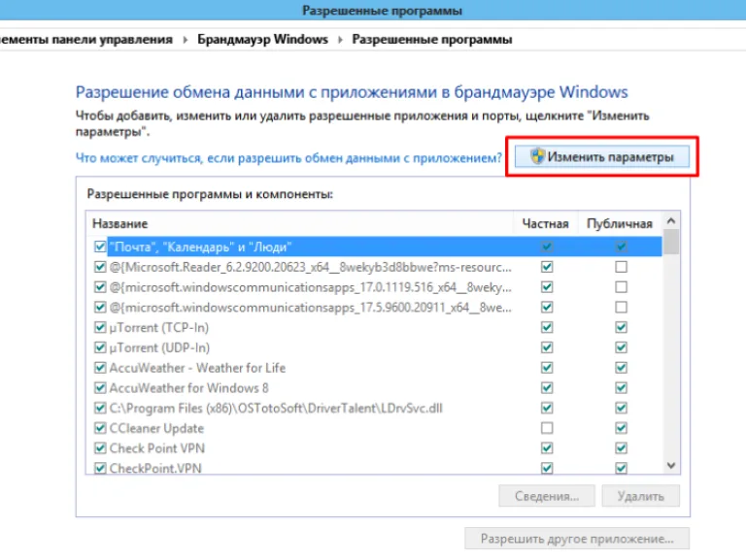
Task: Toggle the Частная checkbox for Check Point VPN
Action: coord(547,447)
